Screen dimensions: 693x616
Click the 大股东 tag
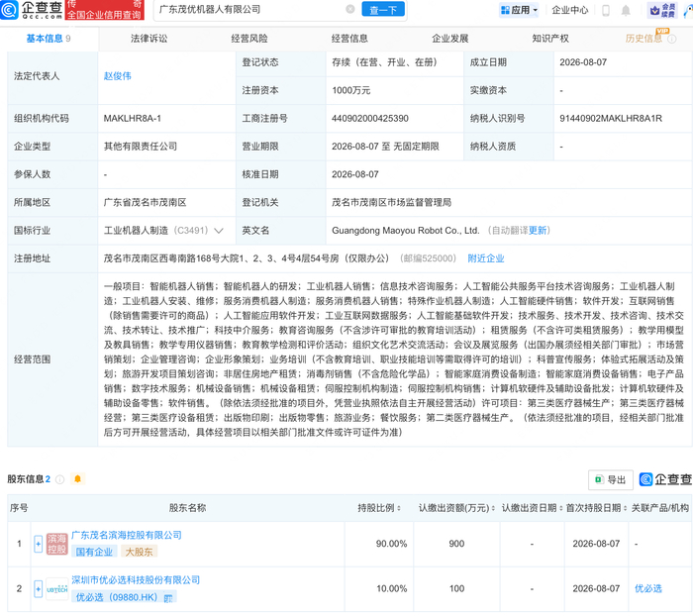tap(139, 552)
